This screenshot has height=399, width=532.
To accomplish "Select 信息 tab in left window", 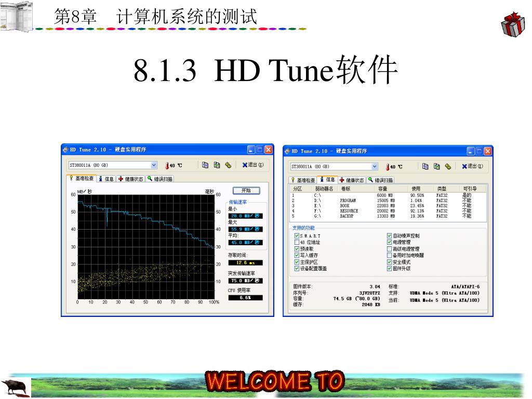I will (106, 179).
